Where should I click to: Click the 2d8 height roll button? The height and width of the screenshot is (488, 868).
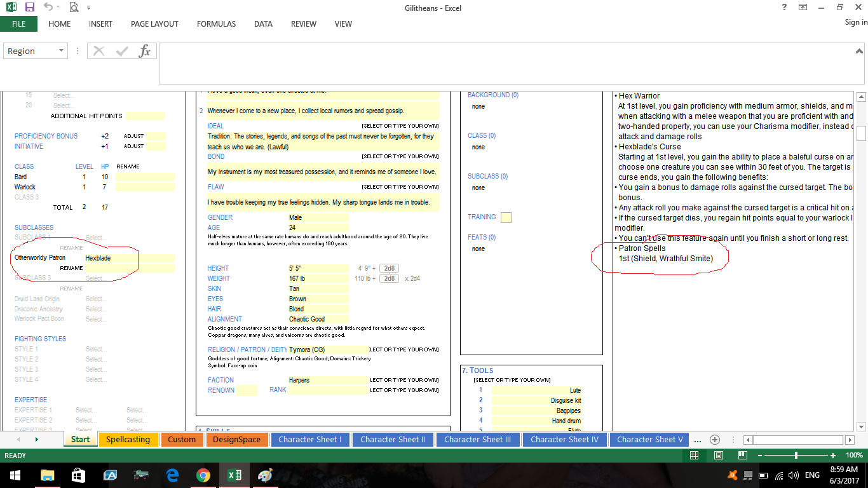[x=389, y=268]
